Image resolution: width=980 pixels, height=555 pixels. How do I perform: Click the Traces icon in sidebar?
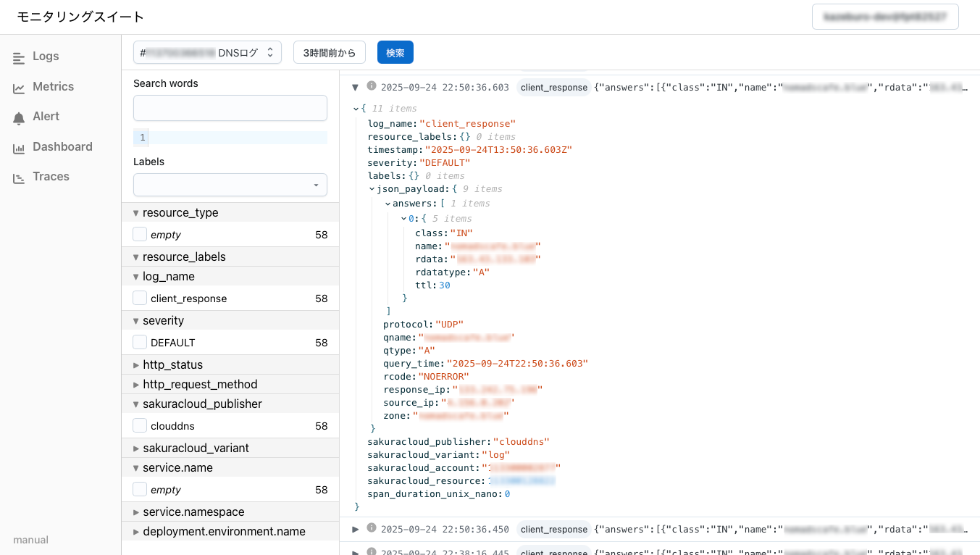pyautogui.click(x=19, y=178)
